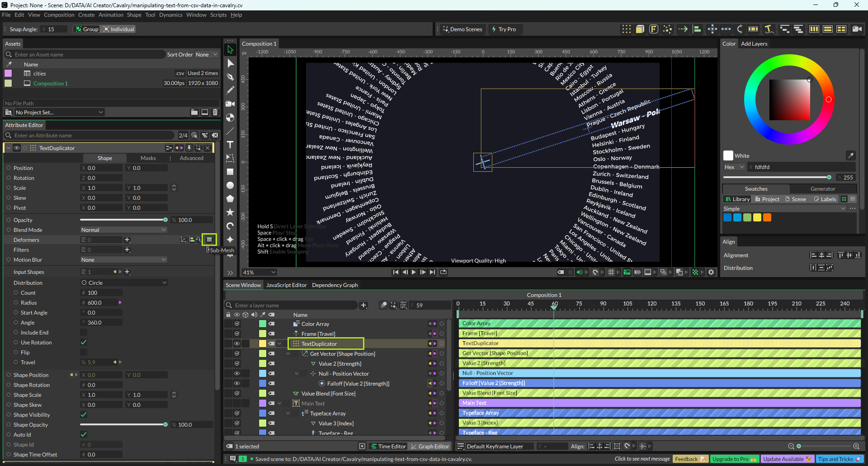868x466 pixels.
Task: Select the Text tool in toolbar
Action: pos(230,145)
